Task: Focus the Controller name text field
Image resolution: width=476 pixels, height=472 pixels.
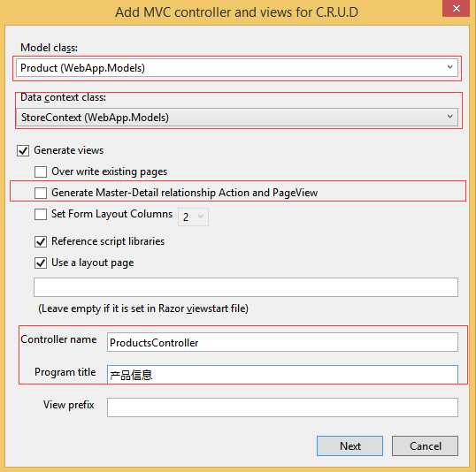Action: [x=282, y=342]
